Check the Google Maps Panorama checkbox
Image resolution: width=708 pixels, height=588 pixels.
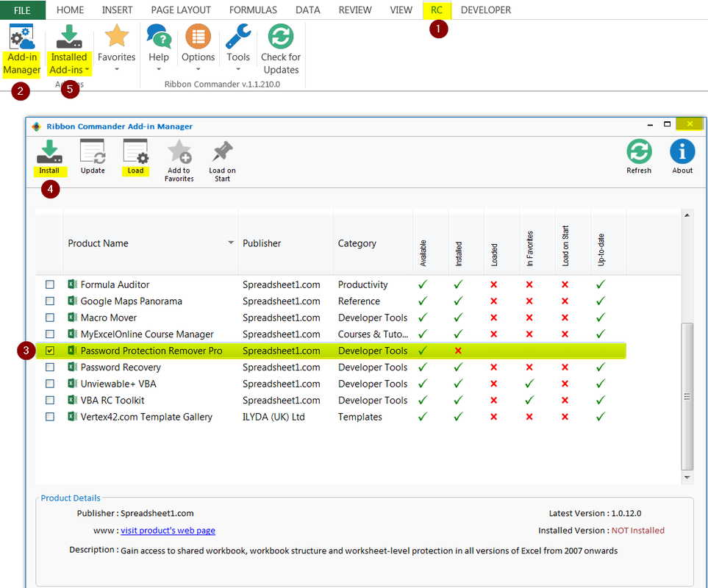pyautogui.click(x=50, y=301)
